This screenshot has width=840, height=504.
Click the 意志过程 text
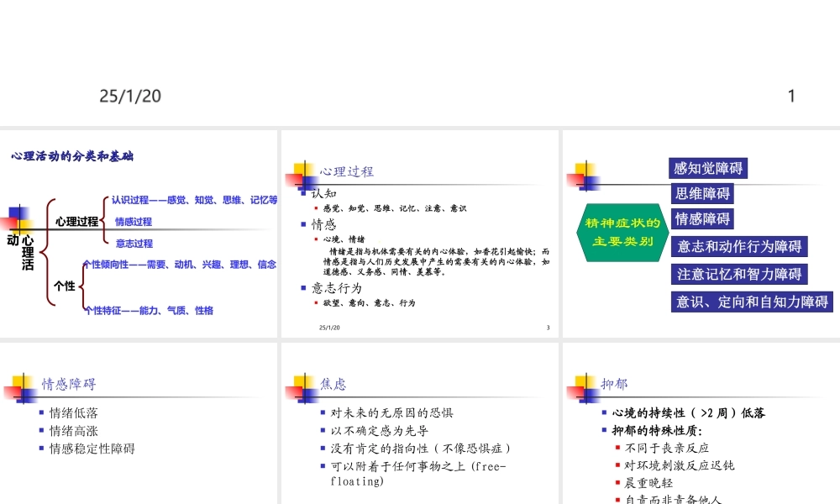click(134, 244)
